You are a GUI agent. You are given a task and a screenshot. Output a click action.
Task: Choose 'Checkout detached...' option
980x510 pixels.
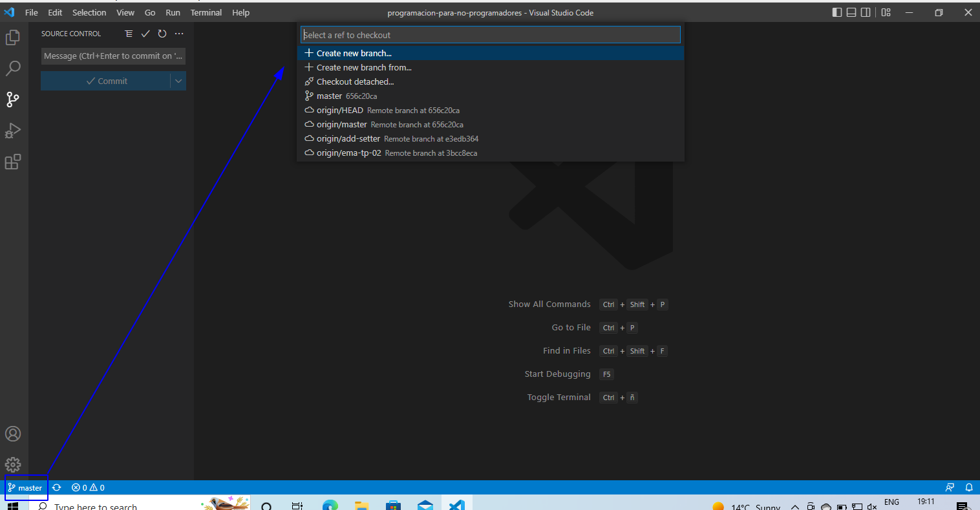tap(491, 81)
